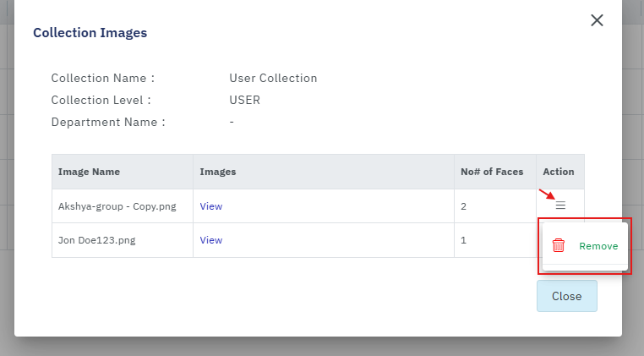
Task: Click the USER collection level value
Action: pos(244,100)
